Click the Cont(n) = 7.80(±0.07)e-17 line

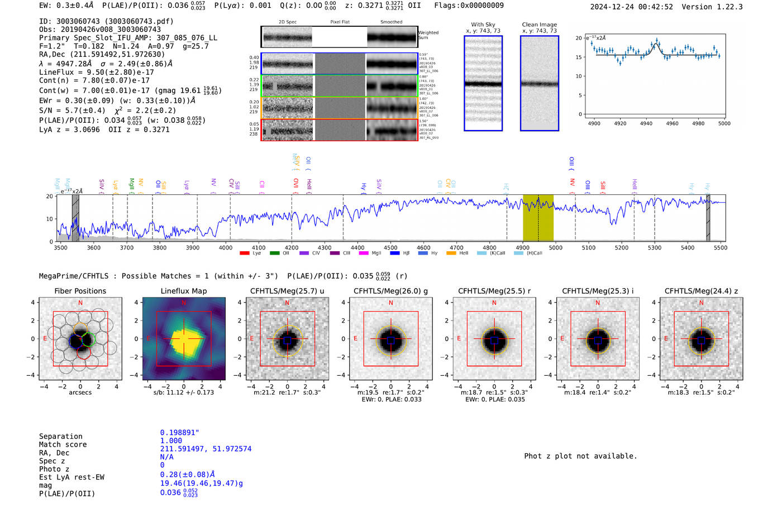94,80
